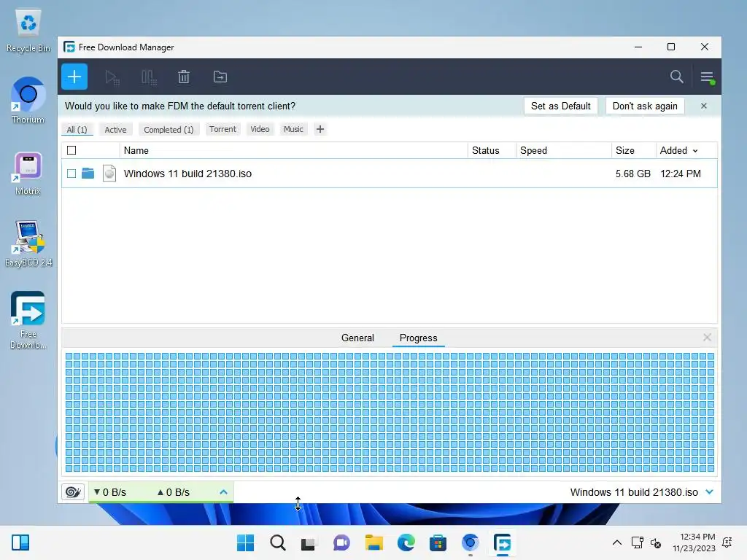Sort by Speed column header

click(x=533, y=150)
